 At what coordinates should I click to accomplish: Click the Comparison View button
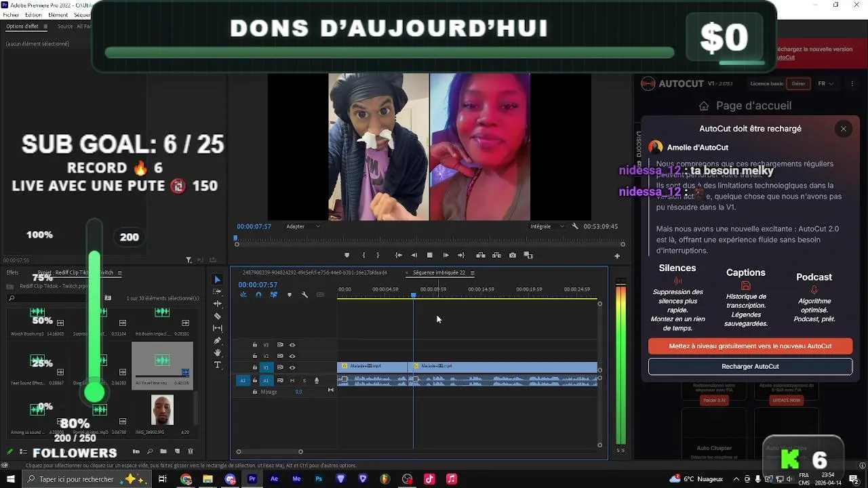pos(528,256)
